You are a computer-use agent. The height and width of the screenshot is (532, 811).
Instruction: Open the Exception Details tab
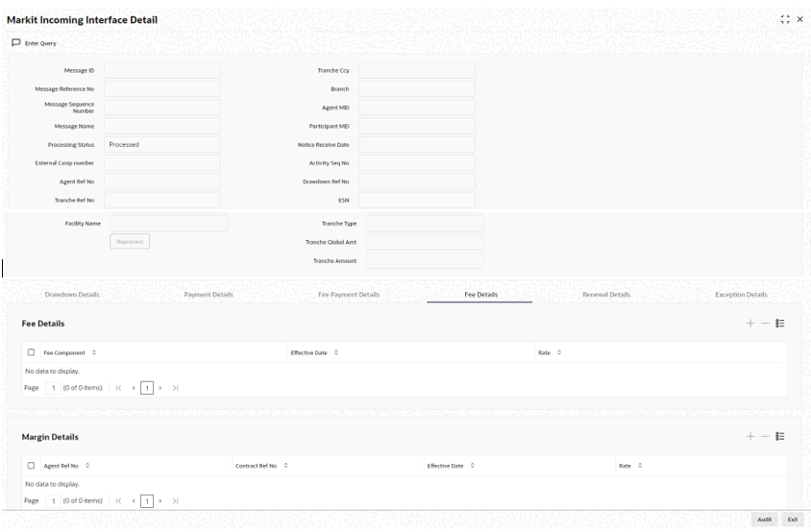coord(741,295)
